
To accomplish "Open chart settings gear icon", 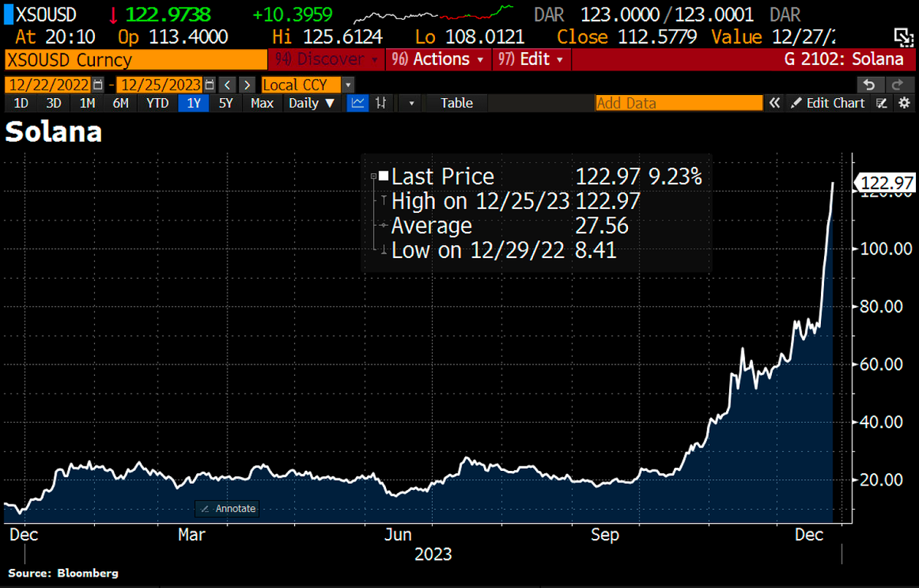I will (x=904, y=103).
